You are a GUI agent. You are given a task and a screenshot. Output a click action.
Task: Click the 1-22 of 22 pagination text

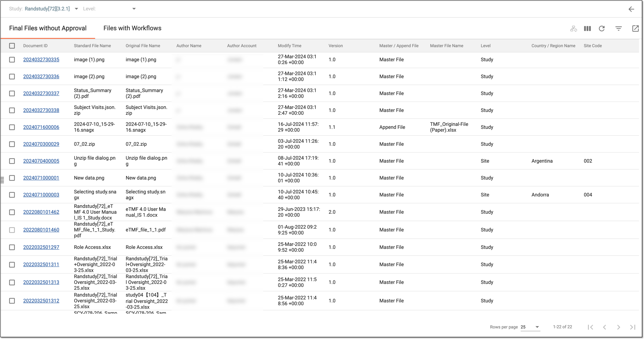[563, 327]
